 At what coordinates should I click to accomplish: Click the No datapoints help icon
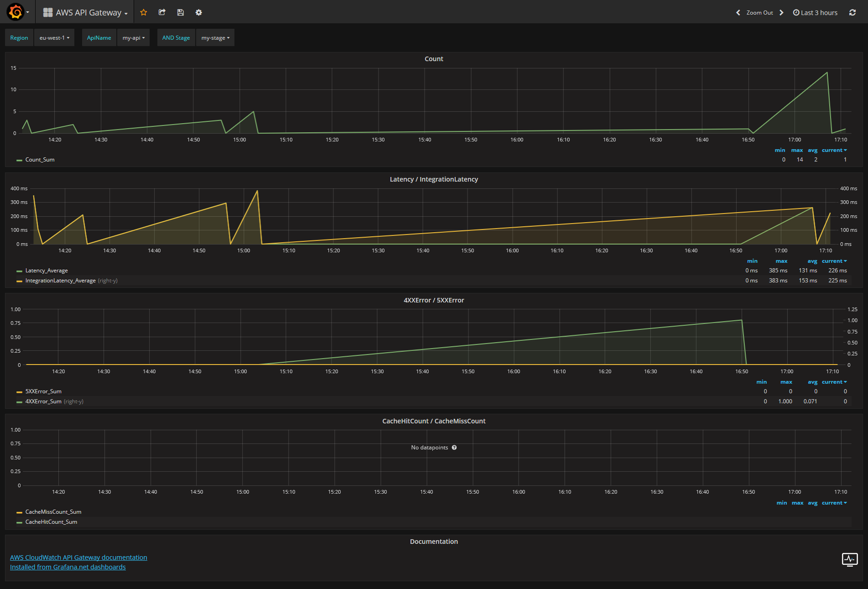[x=454, y=448]
